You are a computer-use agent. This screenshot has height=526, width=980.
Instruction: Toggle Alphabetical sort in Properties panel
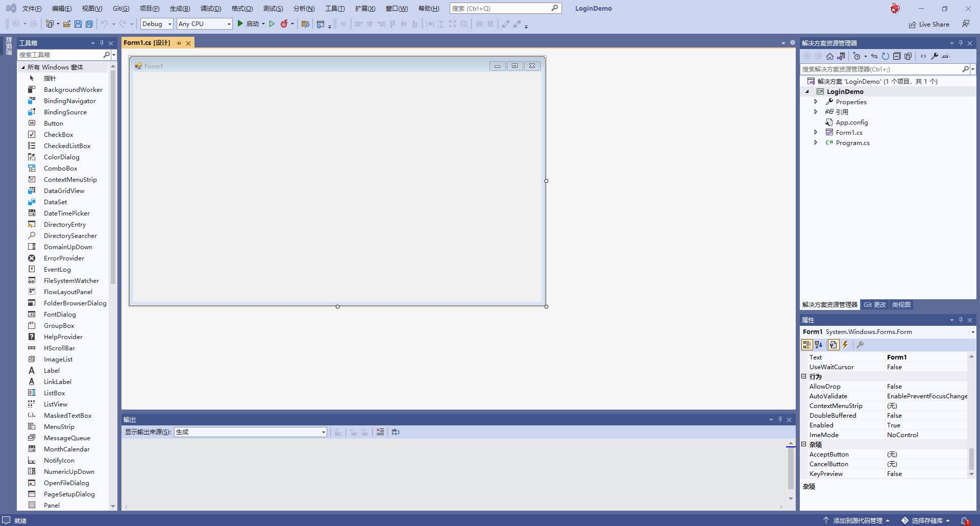[819, 345]
